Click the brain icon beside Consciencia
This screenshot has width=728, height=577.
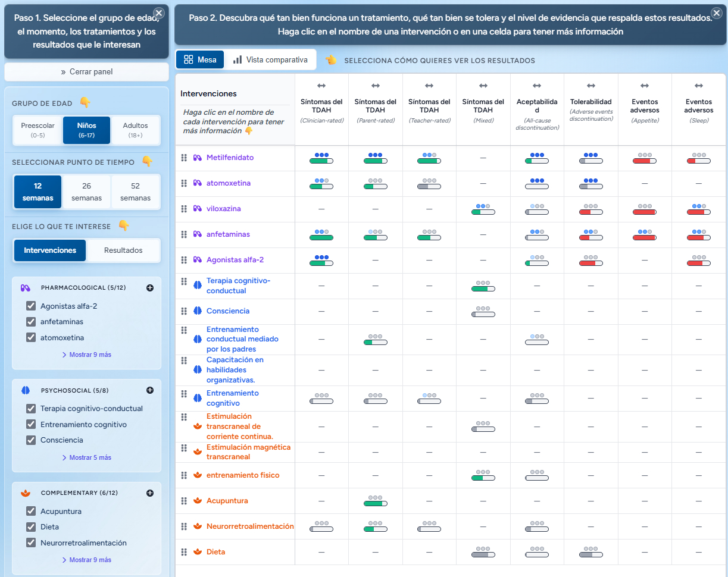[198, 311]
